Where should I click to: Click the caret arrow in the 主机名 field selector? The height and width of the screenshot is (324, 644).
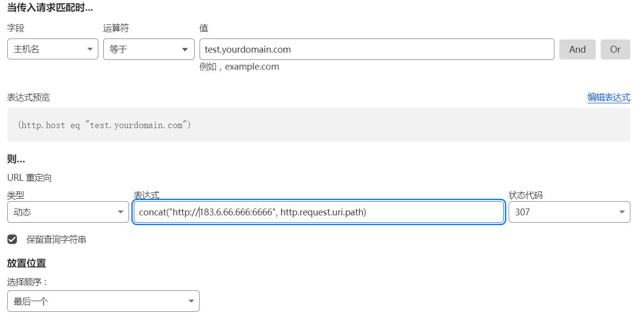(x=90, y=49)
